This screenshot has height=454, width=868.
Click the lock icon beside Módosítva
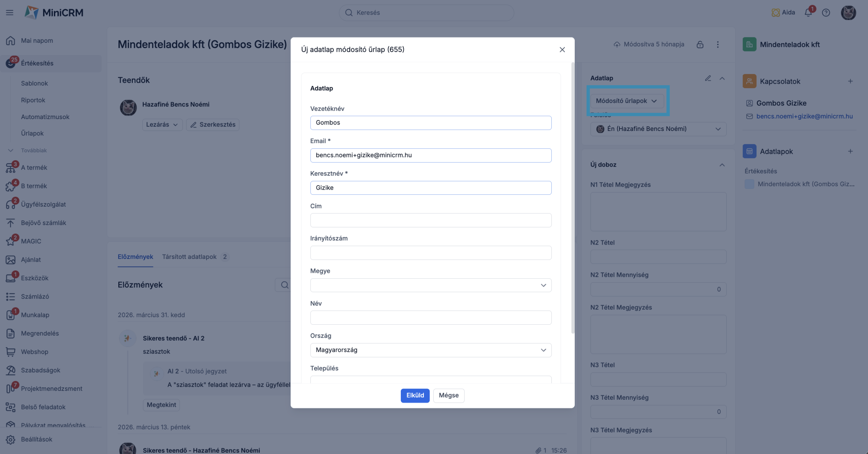(700, 44)
